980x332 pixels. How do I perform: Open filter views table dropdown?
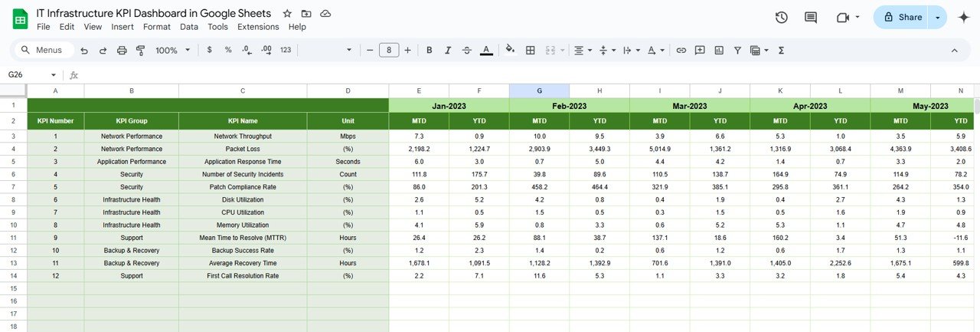(x=759, y=50)
